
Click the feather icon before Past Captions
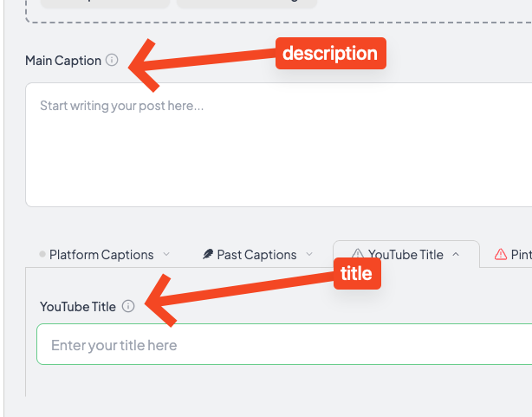(x=208, y=254)
